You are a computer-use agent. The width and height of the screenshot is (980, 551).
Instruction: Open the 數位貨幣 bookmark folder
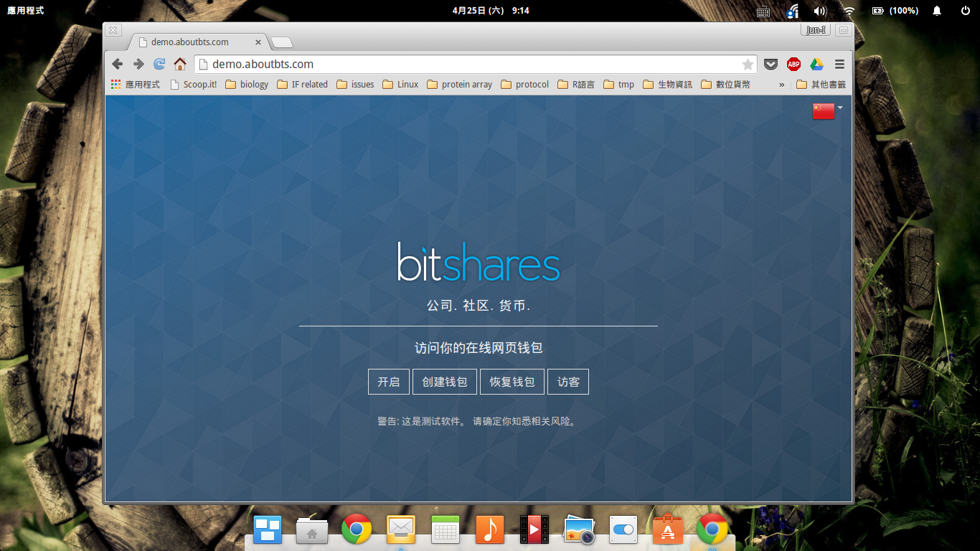(x=725, y=84)
